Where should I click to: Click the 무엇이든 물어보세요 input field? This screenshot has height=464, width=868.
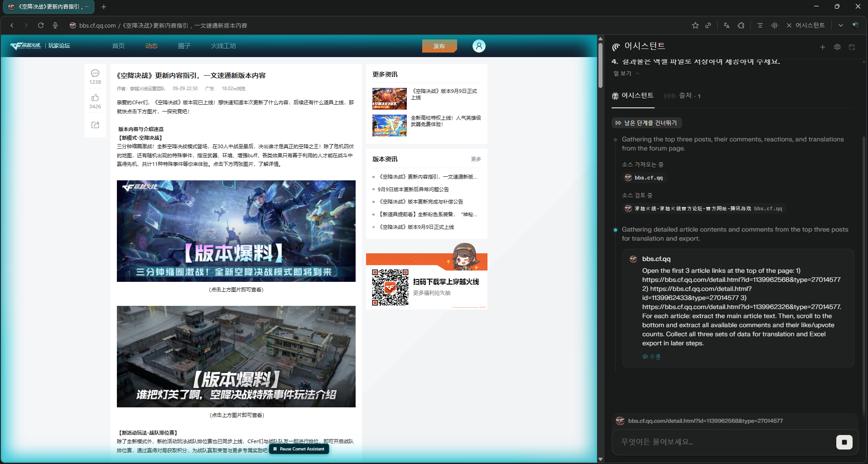click(725, 442)
